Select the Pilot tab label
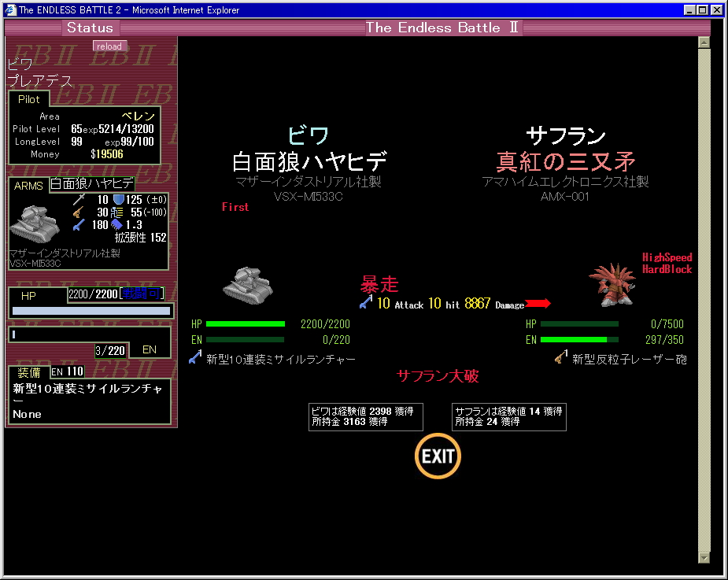728x580 pixels. (x=29, y=99)
